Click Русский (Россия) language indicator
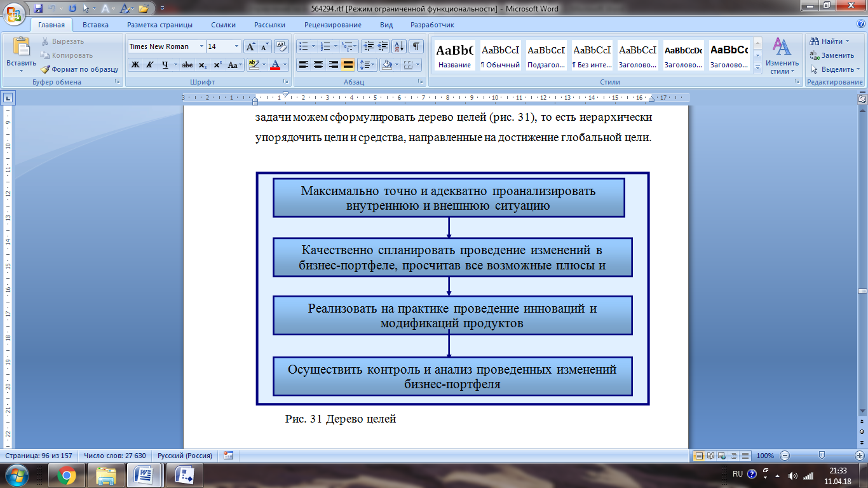868x488 pixels. (185, 456)
